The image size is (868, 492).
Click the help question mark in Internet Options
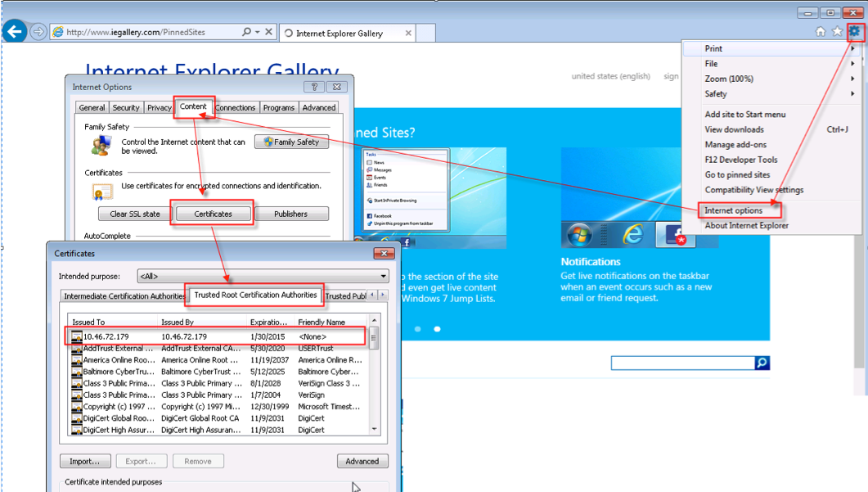(314, 87)
